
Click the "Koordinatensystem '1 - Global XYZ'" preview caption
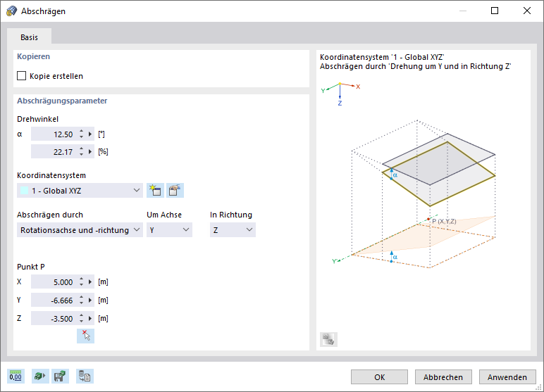[x=382, y=57]
